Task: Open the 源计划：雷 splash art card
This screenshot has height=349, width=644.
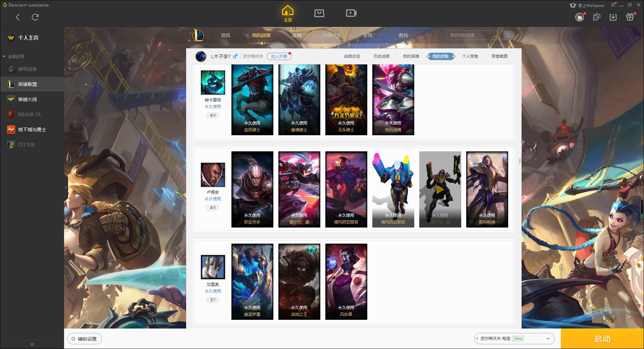Action: tap(299, 189)
